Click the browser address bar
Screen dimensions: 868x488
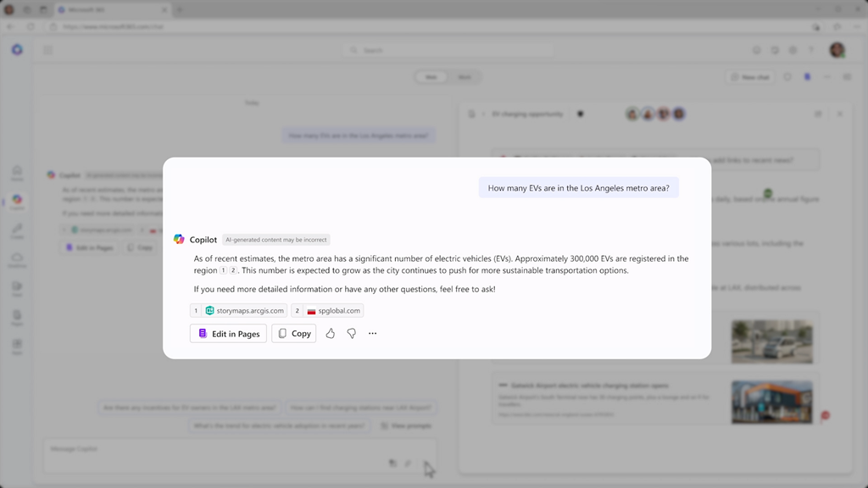click(426, 26)
